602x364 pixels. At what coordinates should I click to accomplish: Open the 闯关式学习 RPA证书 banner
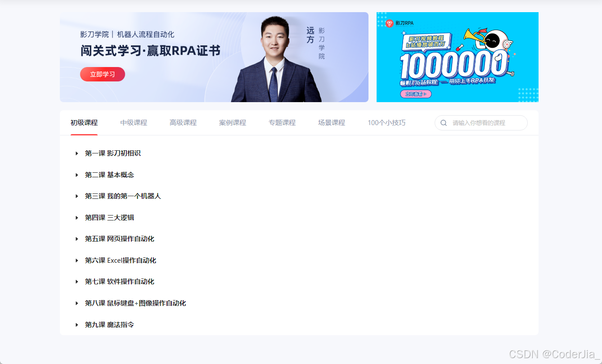click(x=214, y=57)
